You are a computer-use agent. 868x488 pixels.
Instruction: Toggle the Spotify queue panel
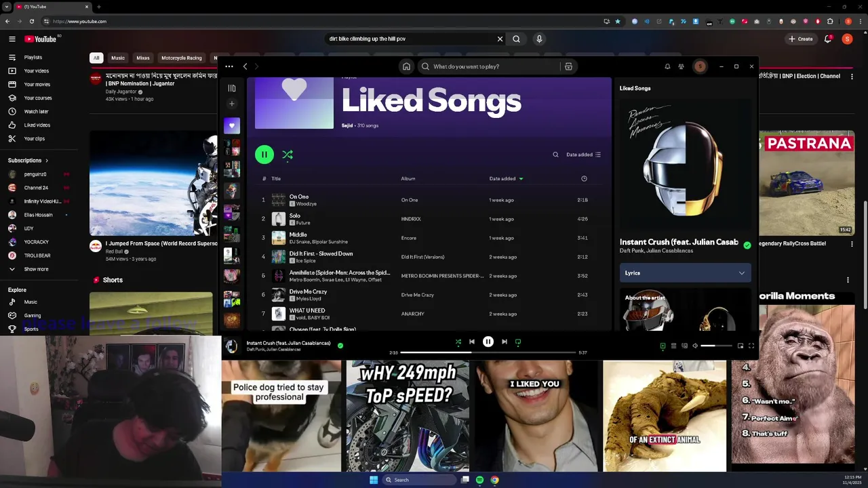pos(673,346)
